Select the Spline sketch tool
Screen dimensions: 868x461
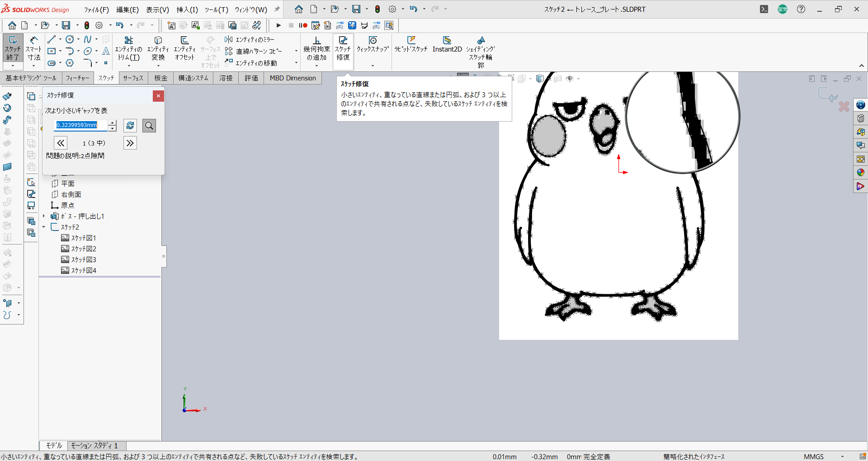click(x=88, y=40)
